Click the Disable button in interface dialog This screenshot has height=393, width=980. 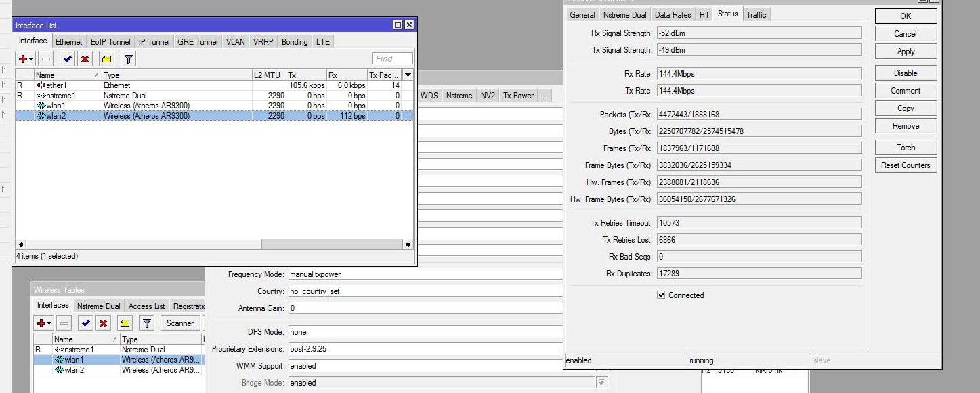(906, 73)
